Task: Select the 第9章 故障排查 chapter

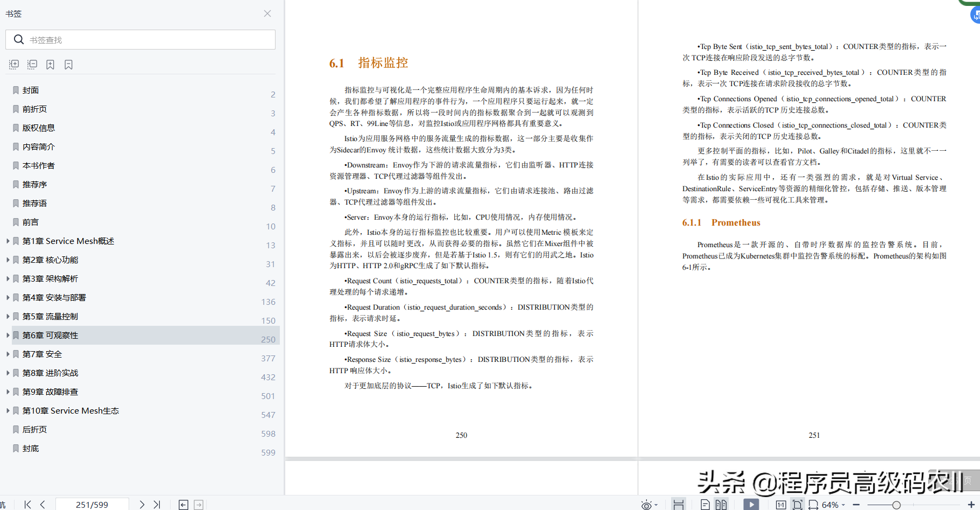Action: [x=50, y=392]
